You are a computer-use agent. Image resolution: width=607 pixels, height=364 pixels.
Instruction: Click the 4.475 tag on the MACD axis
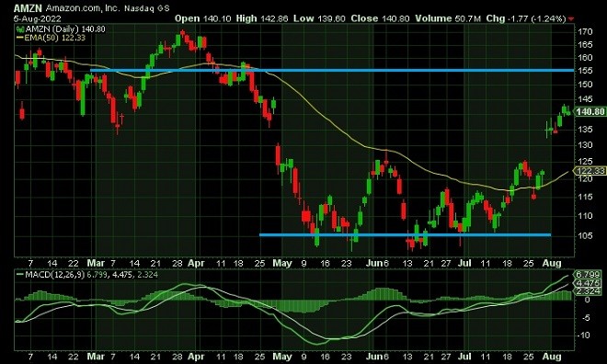click(589, 283)
